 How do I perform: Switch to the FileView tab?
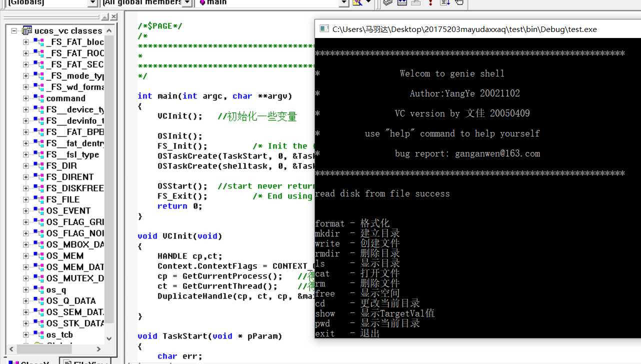click(x=84, y=361)
